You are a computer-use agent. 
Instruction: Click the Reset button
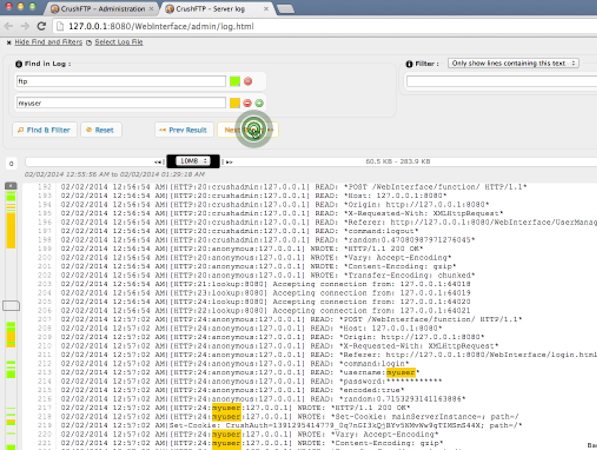click(x=101, y=130)
